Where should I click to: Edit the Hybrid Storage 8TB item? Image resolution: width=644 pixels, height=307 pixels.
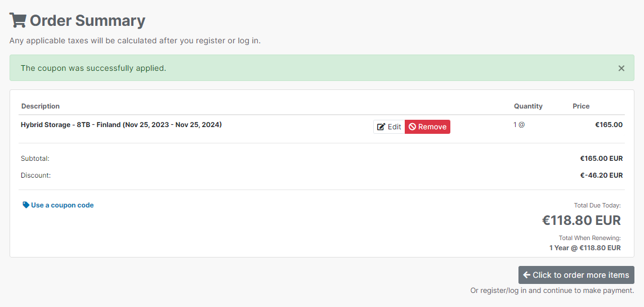point(389,127)
